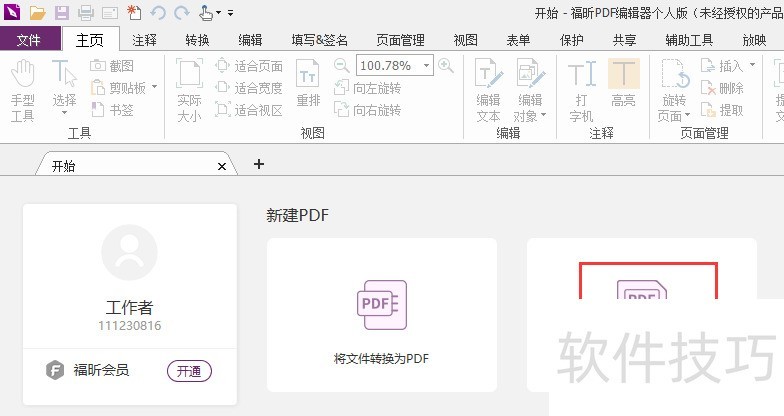Click the 编辑文本 edit text tool
This screenshot has width=784, height=416.
(488, 90)
